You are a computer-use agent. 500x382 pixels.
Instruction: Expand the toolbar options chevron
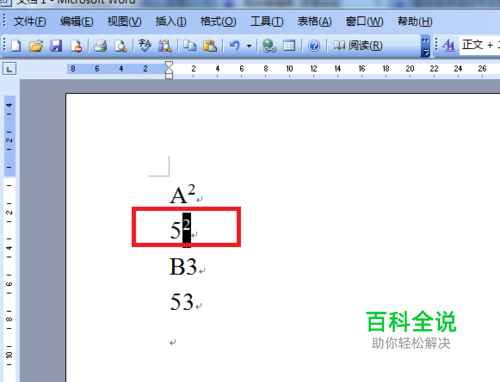pyautogui.click(x=425, y=46)
